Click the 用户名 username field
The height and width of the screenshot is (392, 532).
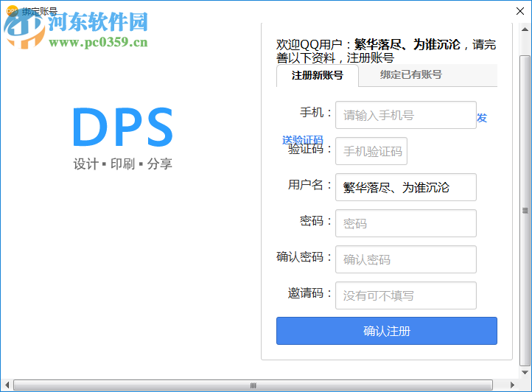[406, 187]
